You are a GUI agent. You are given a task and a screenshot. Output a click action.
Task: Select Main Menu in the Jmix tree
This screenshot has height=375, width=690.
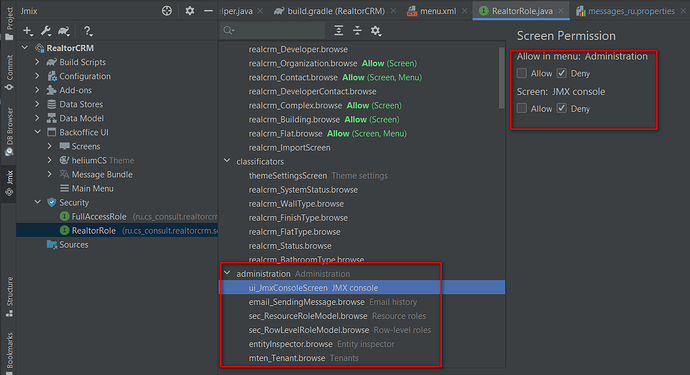pos(87,188)
